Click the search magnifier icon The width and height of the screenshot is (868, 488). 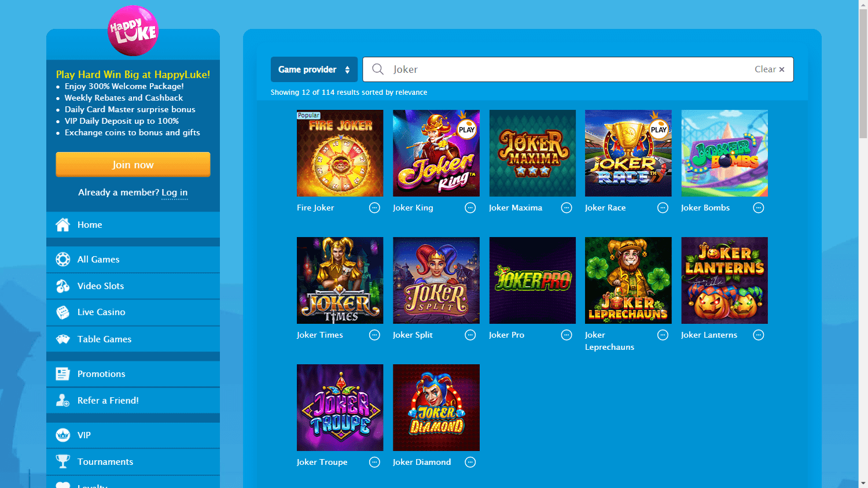(x=378, y=69)
